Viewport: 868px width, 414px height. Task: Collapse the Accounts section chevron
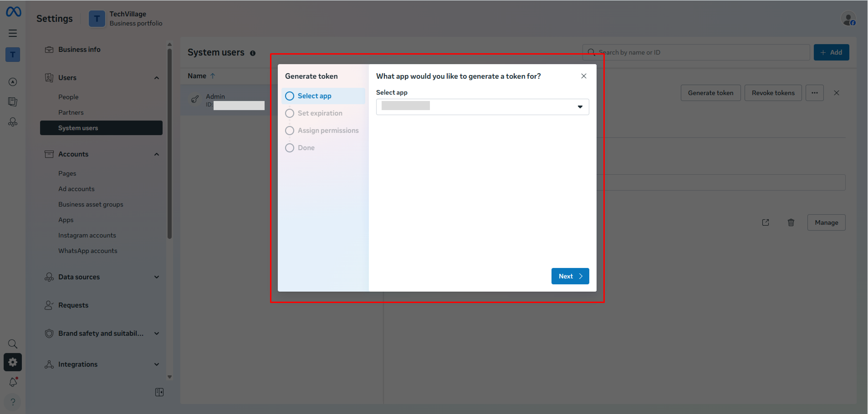[156, 154]
